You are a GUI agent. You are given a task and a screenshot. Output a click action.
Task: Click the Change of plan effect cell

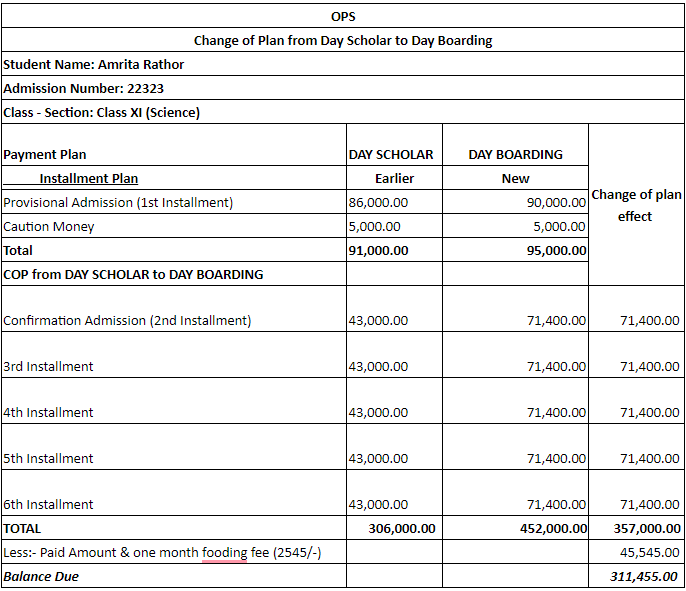pyautogui.click(x=636, y=205)
